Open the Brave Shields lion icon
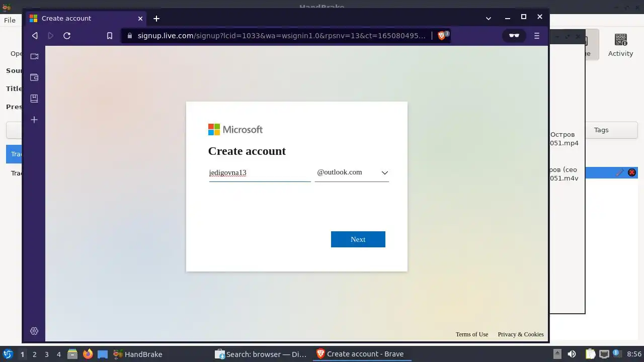Screen dimensions: 644x362 click(x=442, y=36)
